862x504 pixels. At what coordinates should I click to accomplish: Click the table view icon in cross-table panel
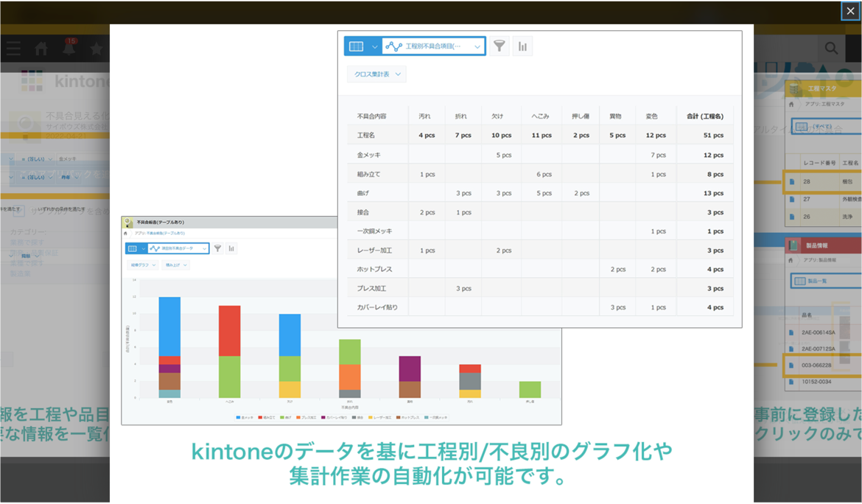tap(357, 46)
